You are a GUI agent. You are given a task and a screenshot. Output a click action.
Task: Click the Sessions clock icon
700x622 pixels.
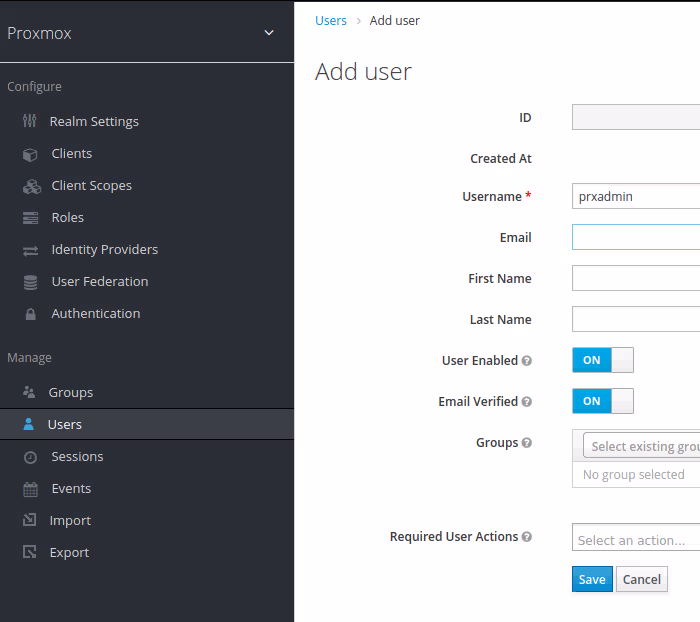tap(30, 457)
